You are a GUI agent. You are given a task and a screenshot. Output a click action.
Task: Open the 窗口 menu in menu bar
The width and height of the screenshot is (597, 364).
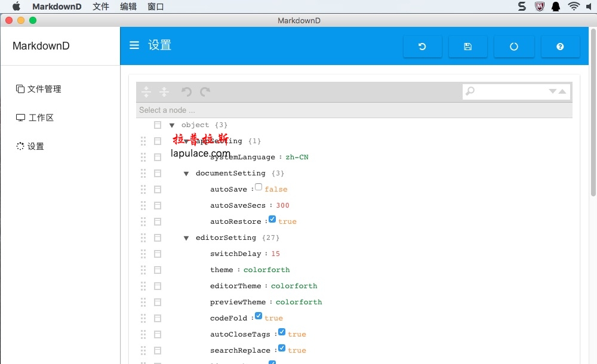point(155,7)
